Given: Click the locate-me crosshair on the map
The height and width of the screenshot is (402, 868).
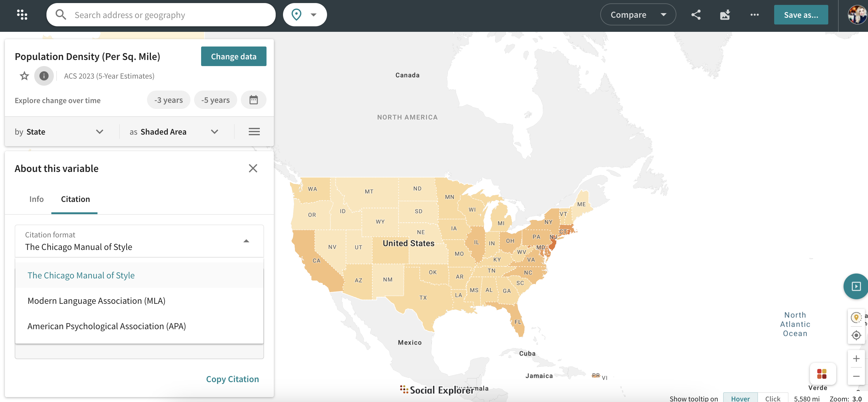Looking at the screenshot, I should tap(856, 335).
